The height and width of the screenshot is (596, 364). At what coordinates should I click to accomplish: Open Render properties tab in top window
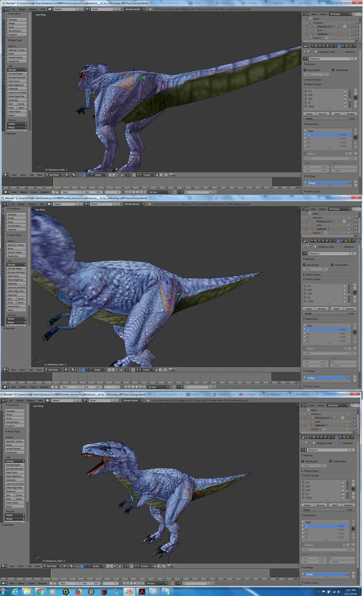pyautogui.click(x=313, y=46)
